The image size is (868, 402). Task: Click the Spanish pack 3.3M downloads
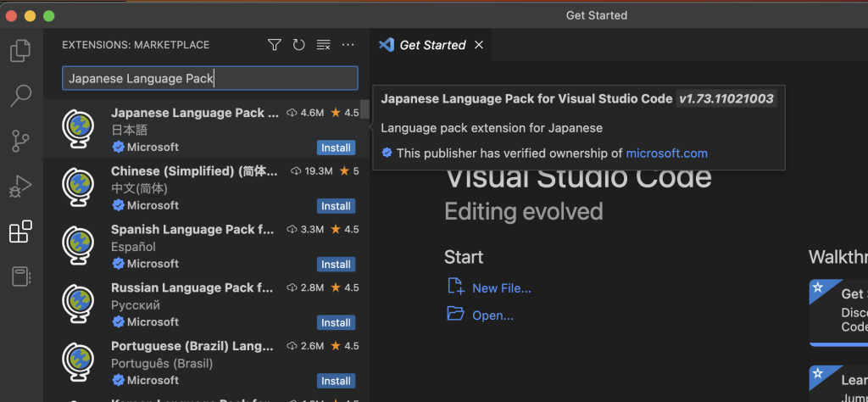coord(305,229)
